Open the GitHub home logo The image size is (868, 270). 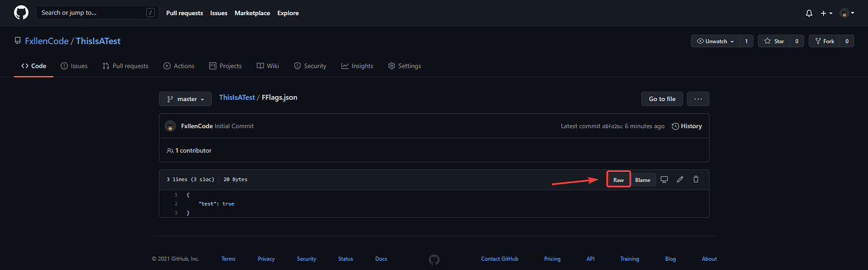coord(21,13)
